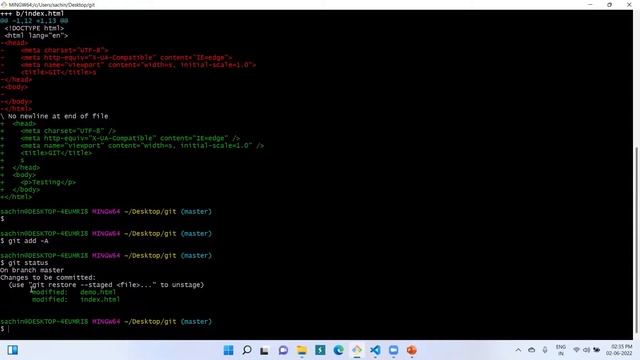Click 'Changes to be committed:' line

48,278
